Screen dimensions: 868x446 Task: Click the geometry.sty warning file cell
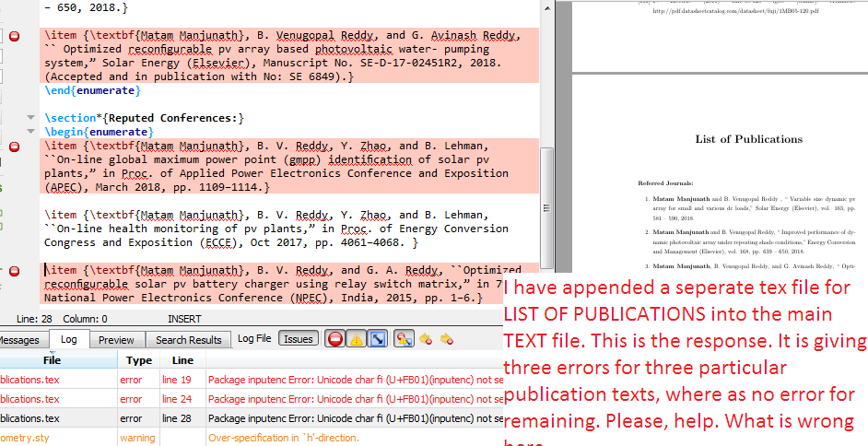coord(59,438)
